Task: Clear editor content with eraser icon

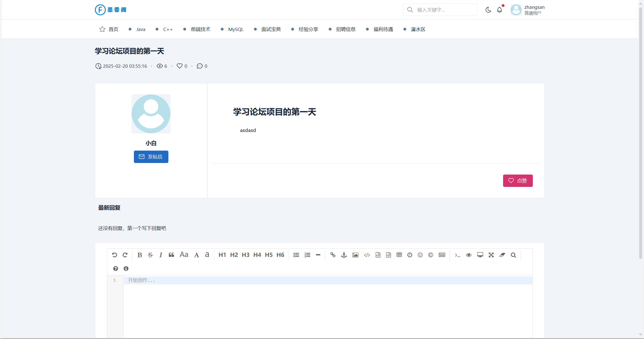Action: (502, 255)
